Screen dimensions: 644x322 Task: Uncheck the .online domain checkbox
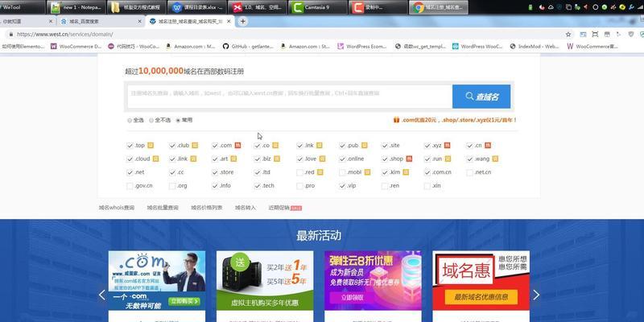click(343, 159)
